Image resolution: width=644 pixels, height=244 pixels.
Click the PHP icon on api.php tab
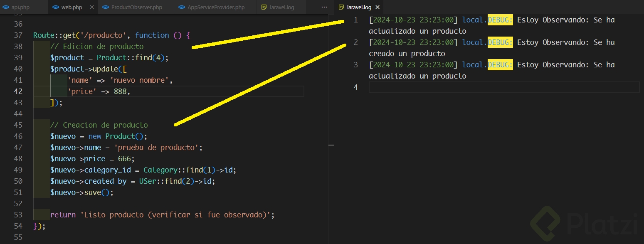tap(6, 7)
